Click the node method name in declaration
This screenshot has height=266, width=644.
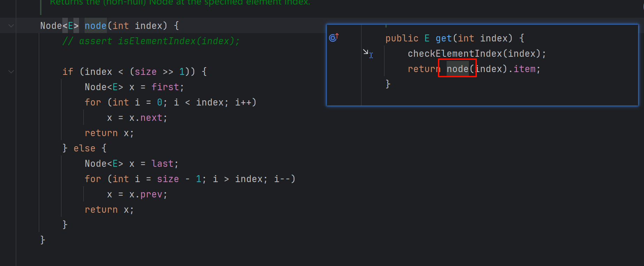point(95,26)
